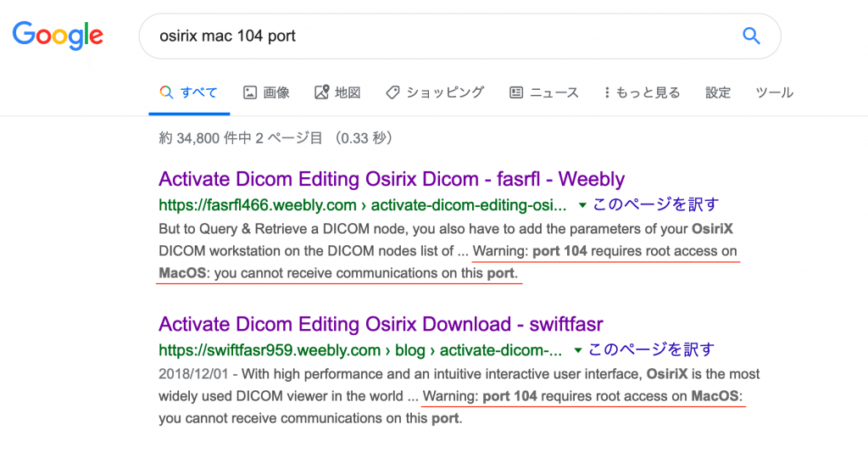This screenshot has height=452, width=868.
Task: Switch to the ショッピング tab
Action: click(x=435, y=92)
